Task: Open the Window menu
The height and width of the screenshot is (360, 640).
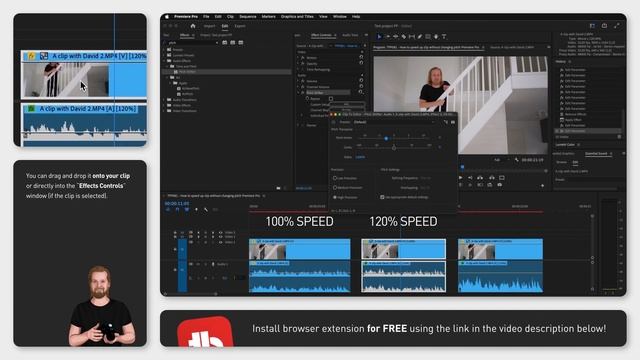Action: tap(340, 17)
